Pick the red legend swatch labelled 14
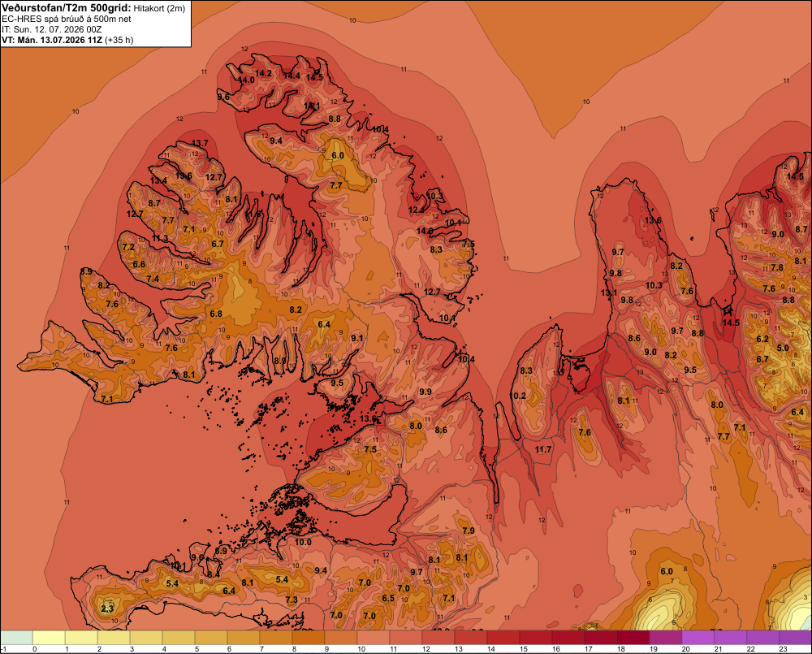This screenshot has height=654, width=812. click(503, 638)
